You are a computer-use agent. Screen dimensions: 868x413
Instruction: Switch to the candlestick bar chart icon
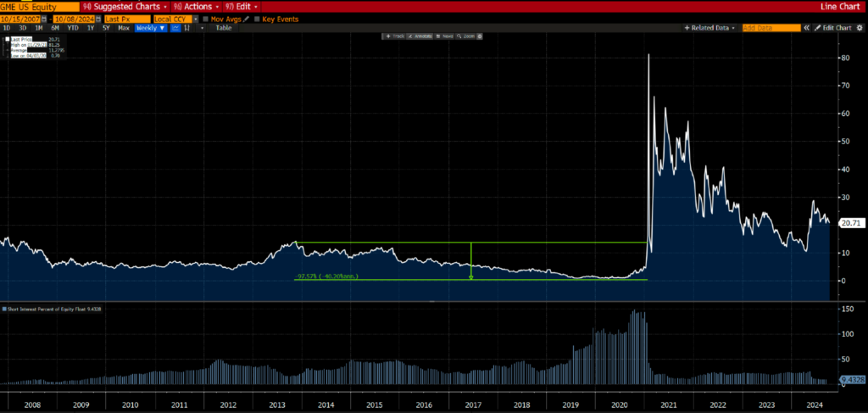pos(187,28)
